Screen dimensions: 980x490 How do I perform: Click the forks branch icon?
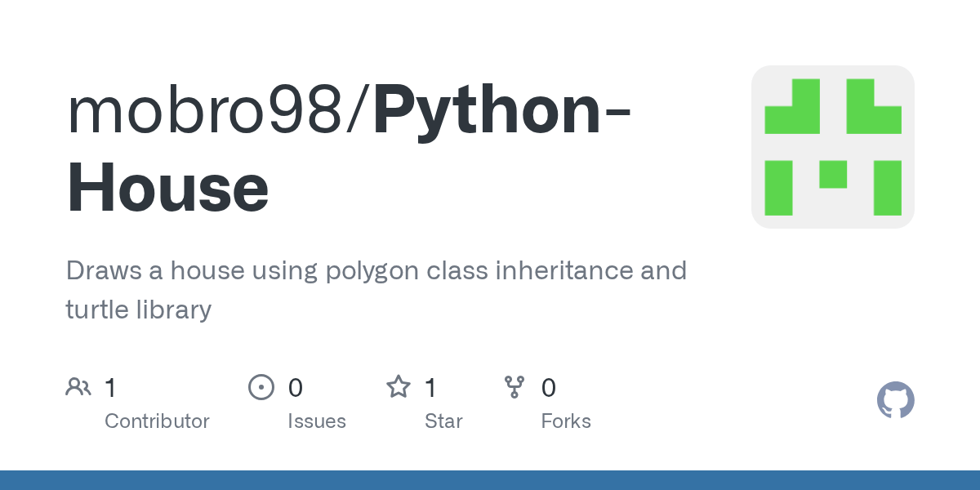pos(514,387)
